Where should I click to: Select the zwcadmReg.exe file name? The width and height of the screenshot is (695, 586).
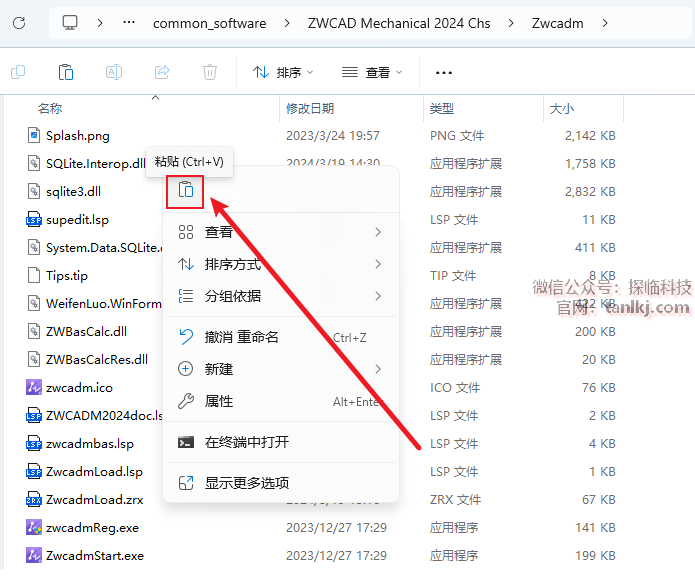(x=92, y=527)
